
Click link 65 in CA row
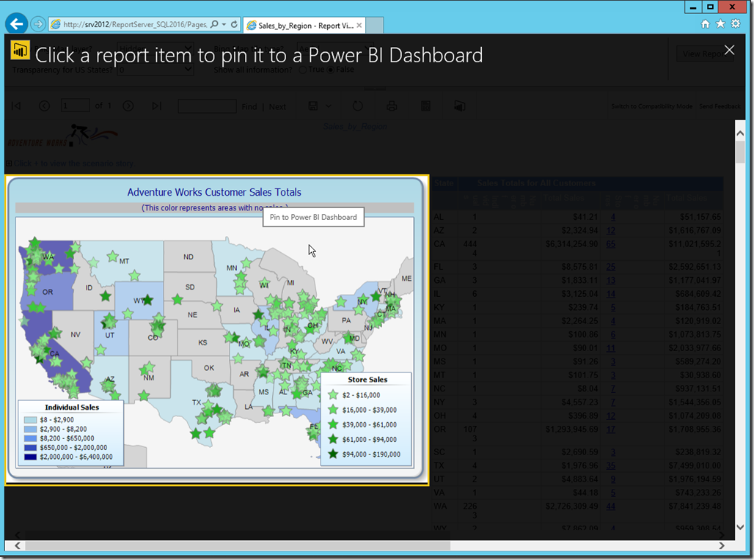coord(611,244)
